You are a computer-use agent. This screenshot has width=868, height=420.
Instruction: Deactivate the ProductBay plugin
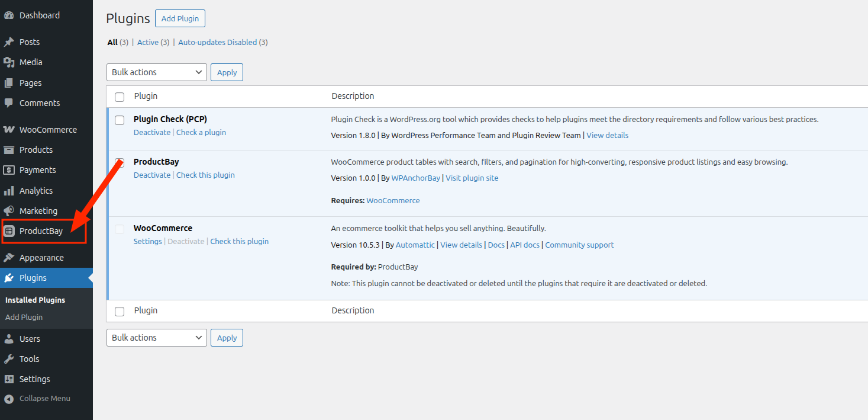coord(151,175)
